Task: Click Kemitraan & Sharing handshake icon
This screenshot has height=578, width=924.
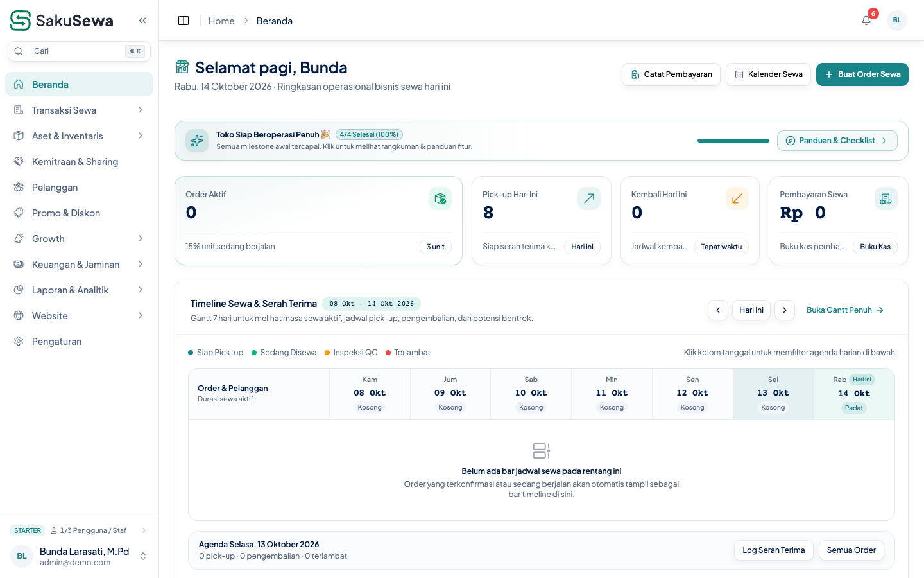Action: [19, 161]
